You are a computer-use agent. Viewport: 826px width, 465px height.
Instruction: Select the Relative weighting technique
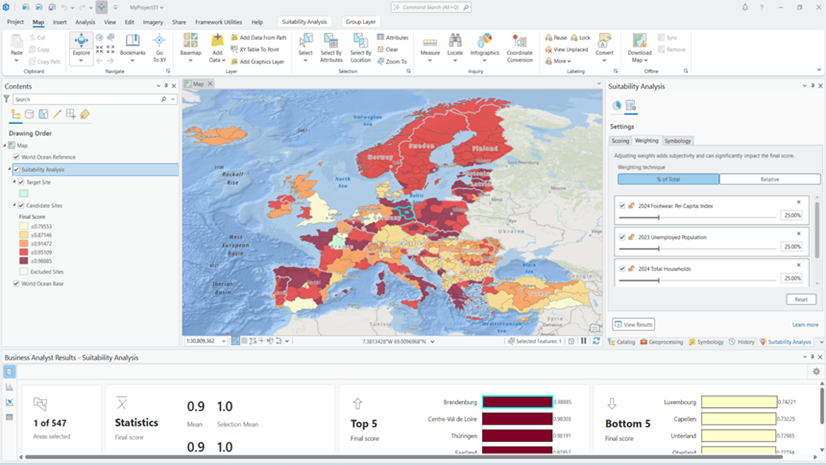[770, 180]
